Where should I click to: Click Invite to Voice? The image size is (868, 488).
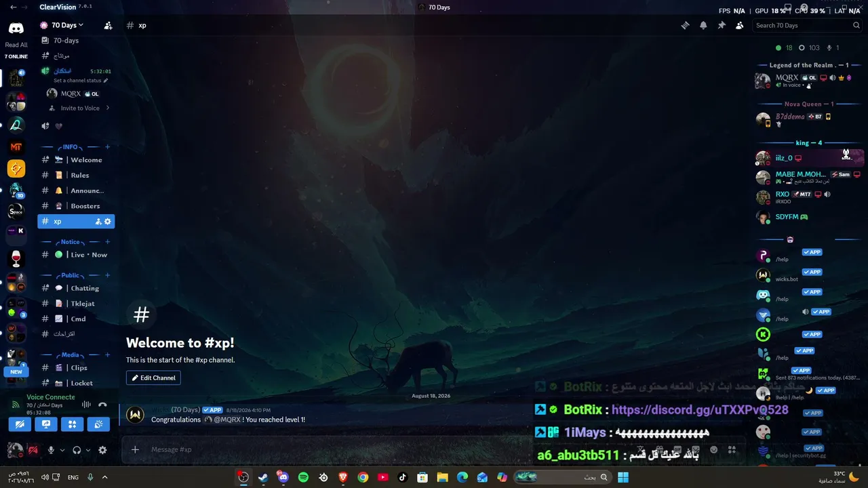coord(79,108)
